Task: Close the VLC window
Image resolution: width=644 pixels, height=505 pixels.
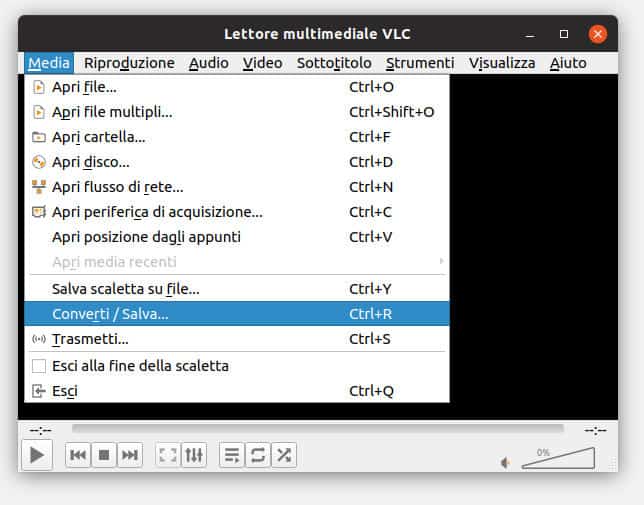Action: (598, 34)
